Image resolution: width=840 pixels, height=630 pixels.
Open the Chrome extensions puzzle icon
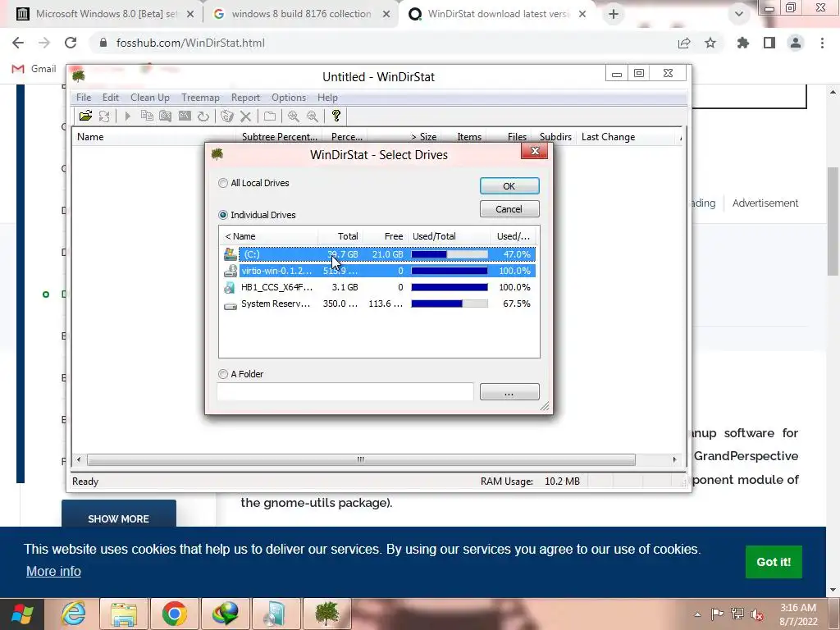point(743,43)
